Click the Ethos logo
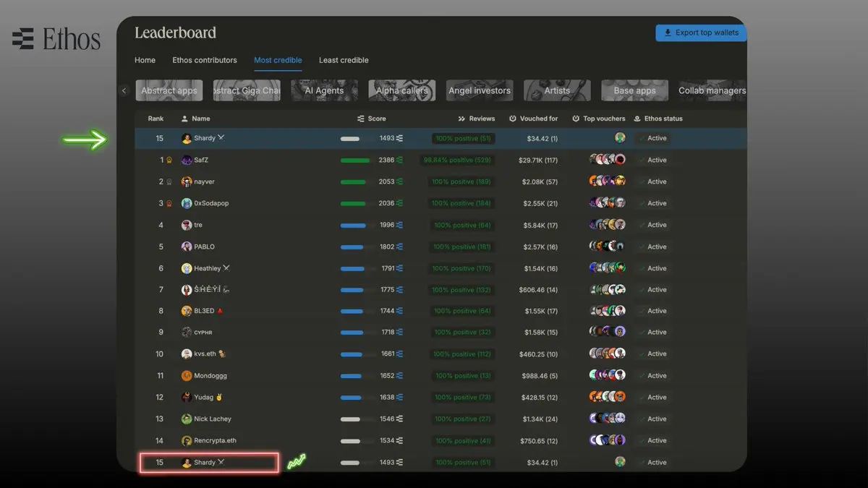This screenshot has width=868, height=488. tap(56, 38)
